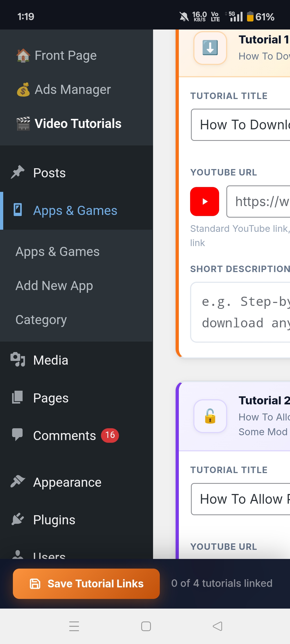Image resolution: width=290 pixels, height=644 pixels.
Task: Open the highlighted Apps & Games top menu
Action: tap(77, 211)
